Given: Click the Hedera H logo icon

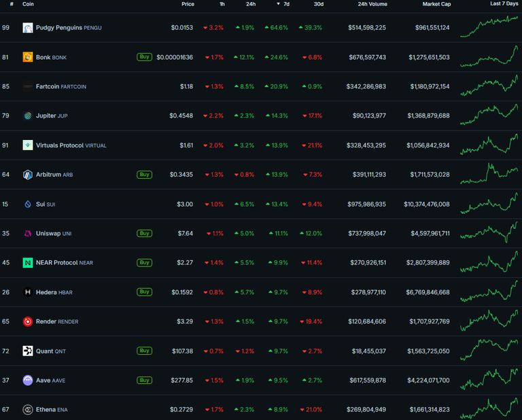Looking at the screenshot, I should pos(28,292).
